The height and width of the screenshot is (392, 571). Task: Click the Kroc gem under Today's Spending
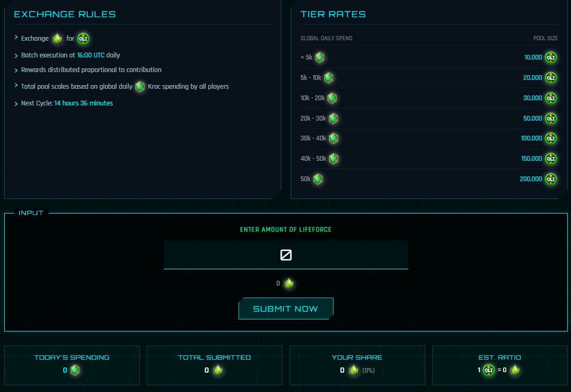pos(75,370)
